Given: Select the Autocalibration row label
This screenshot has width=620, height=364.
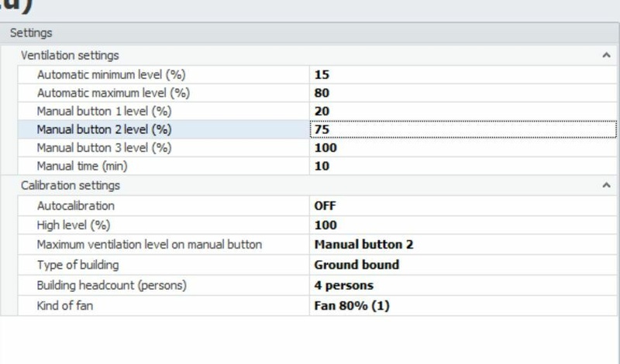Looking at the screenshot, I should (75, 206).
